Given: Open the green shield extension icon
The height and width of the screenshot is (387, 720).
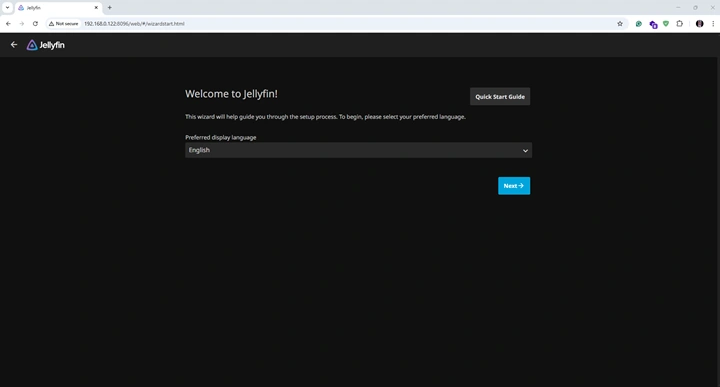Looking at the screenshot, I should (666, 24).
